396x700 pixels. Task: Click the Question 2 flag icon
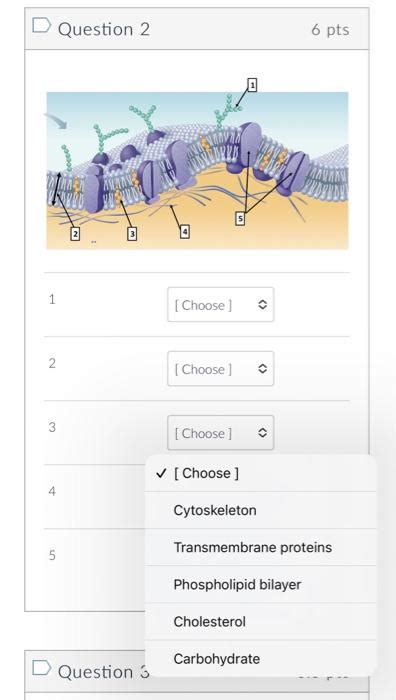pos(42,25)
